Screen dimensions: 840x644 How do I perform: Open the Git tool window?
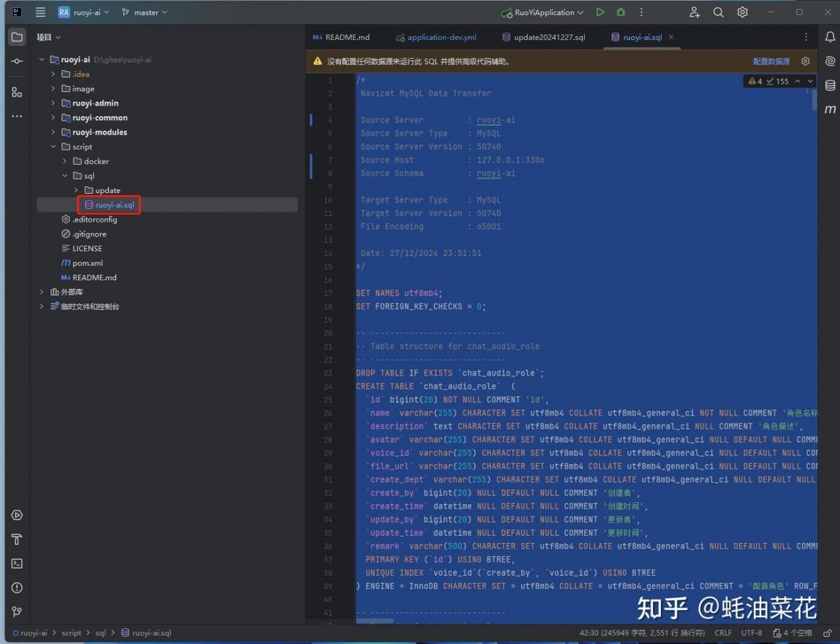click(x=17, y=612)
